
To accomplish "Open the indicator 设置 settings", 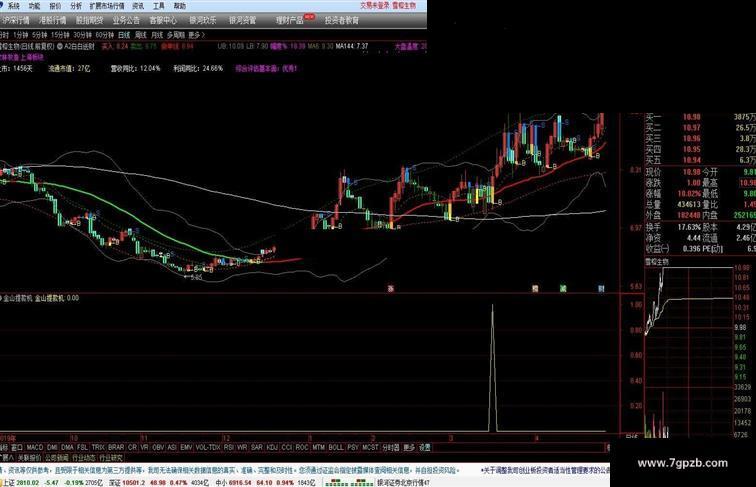I will click(424, 447).
